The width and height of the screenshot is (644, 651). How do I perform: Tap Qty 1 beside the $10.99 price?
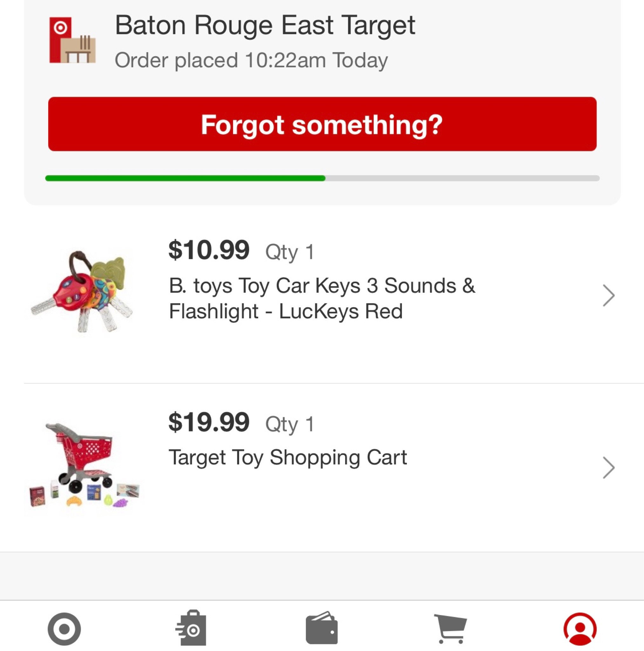(x=290, y=252)
